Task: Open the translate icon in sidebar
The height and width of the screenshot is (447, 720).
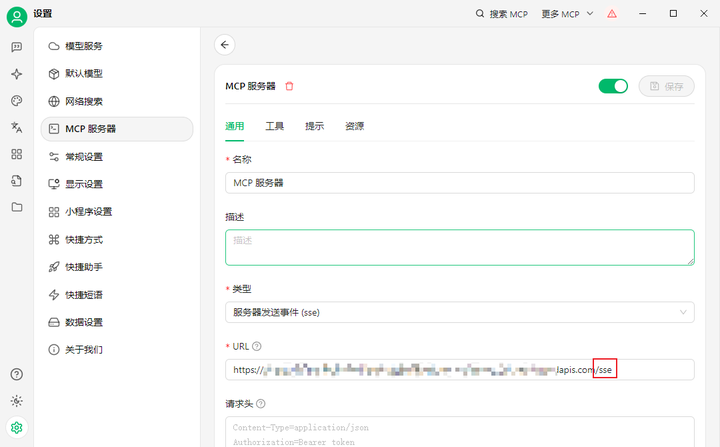Action: pos(17,127)
